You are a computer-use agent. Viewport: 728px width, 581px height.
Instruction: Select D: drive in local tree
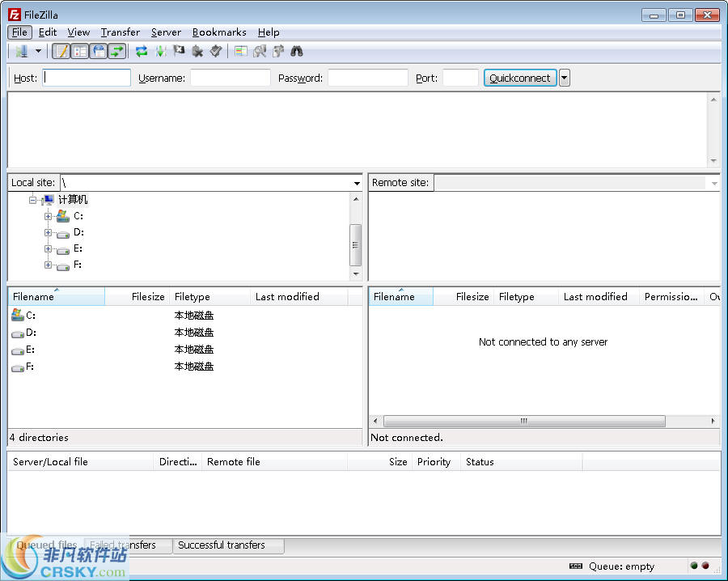point(78,232)
